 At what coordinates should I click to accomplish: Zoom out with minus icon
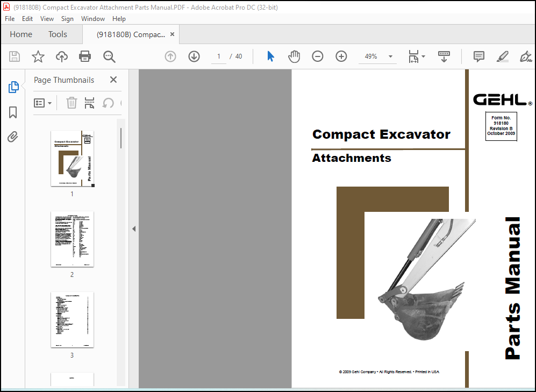(318, 56)
